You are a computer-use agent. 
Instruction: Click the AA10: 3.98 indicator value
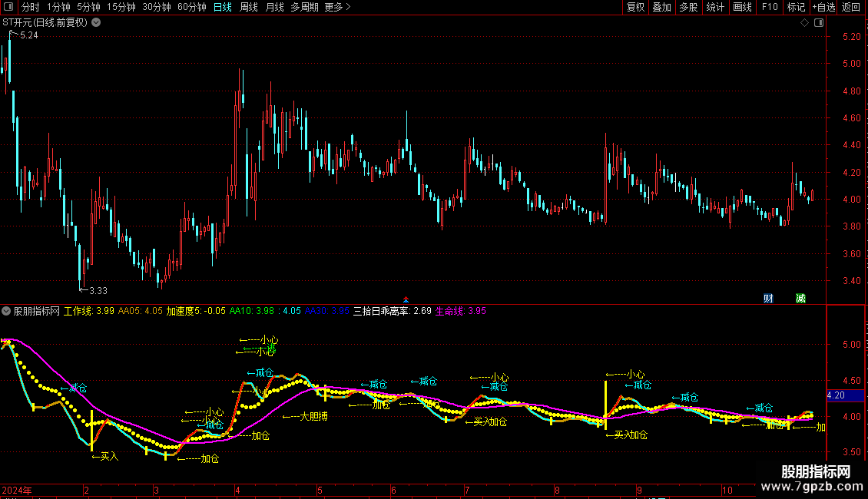click(x=251, y=311)
